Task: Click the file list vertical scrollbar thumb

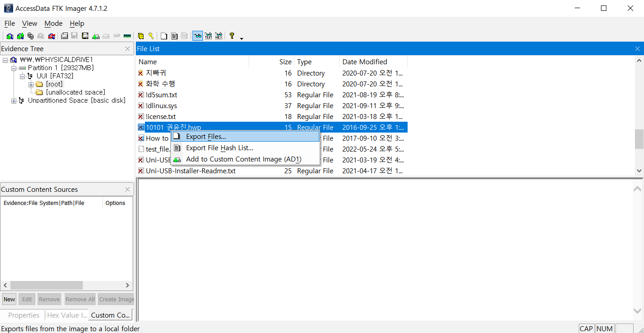Action: point(639,139)
